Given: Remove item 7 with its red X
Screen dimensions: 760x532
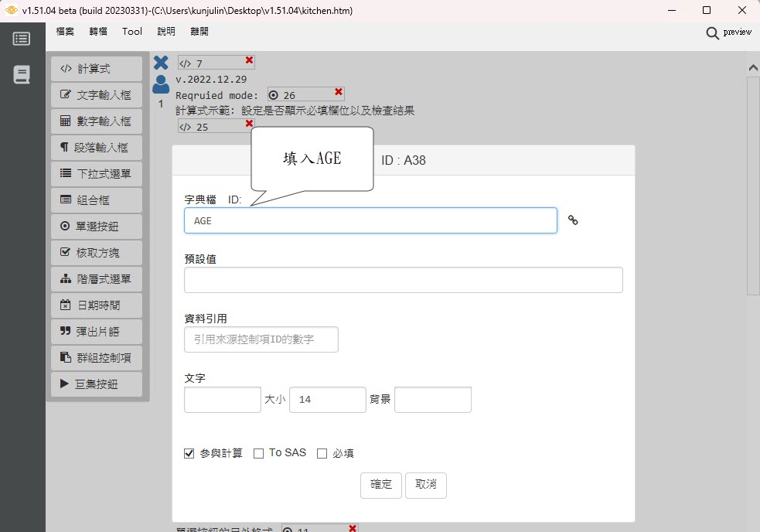Looking at the screenshot, I should click(249, 60).
